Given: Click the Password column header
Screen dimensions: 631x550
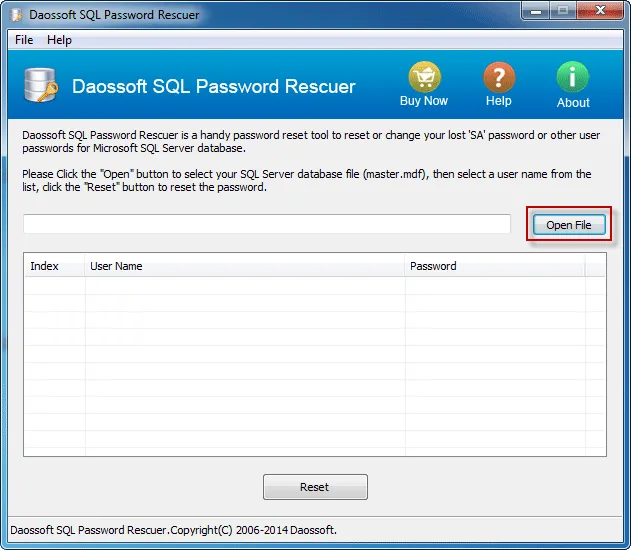Looking at the screenshot, I should pos(495,266).
